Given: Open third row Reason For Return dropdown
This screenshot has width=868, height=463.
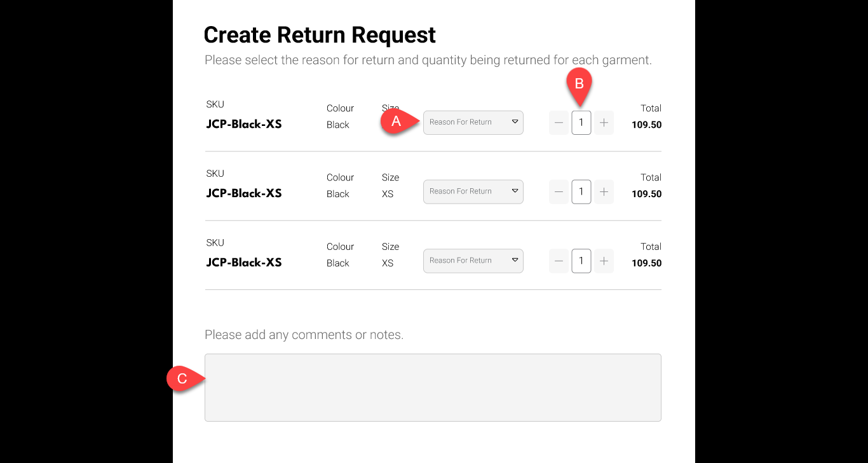Looking at the screenshot, I should [473, 261].
